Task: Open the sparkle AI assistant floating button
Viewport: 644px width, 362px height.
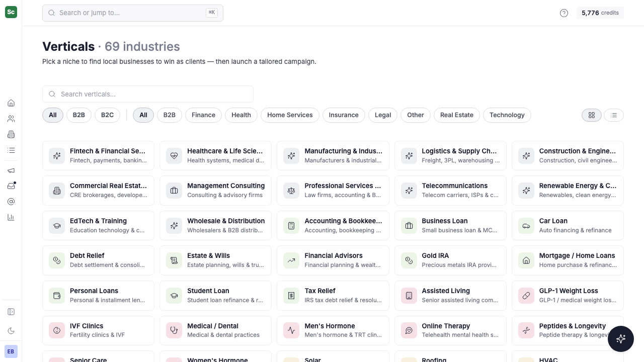Action: [x=621, y=338]
